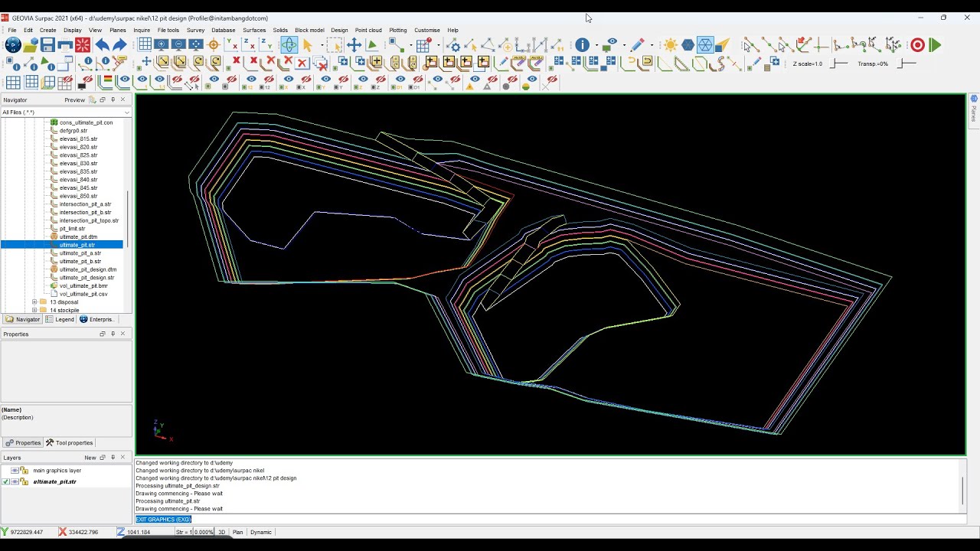Image resolution: width=980 pixels, height=551 pixels.
Task: Toggle 3D mode in status bar
Action: pos(222,532)
